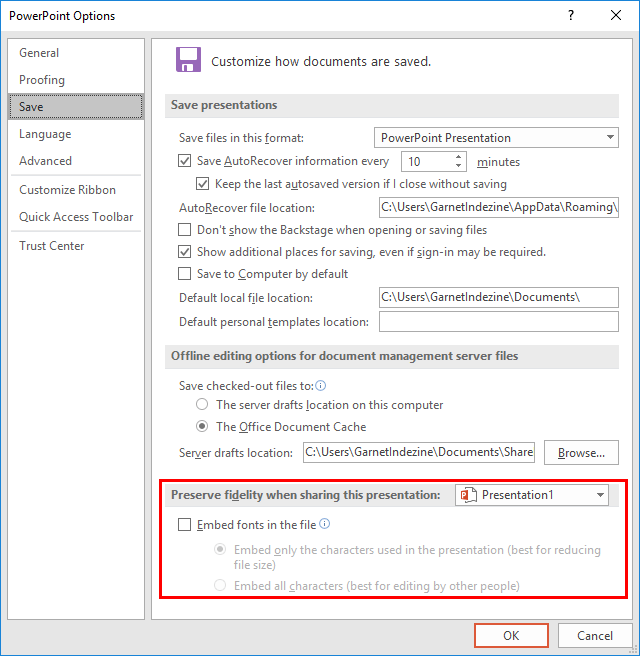Screen dimensions: 640x656
Task: Open Quick Access Toolbar settings
Action: pyautogui.click(x=76, y=217)
